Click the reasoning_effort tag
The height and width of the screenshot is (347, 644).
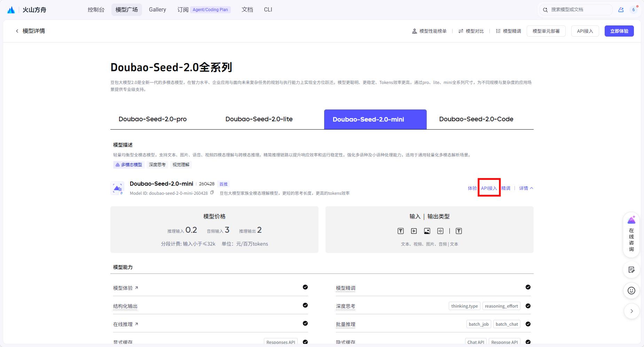[x=501, y=306]
